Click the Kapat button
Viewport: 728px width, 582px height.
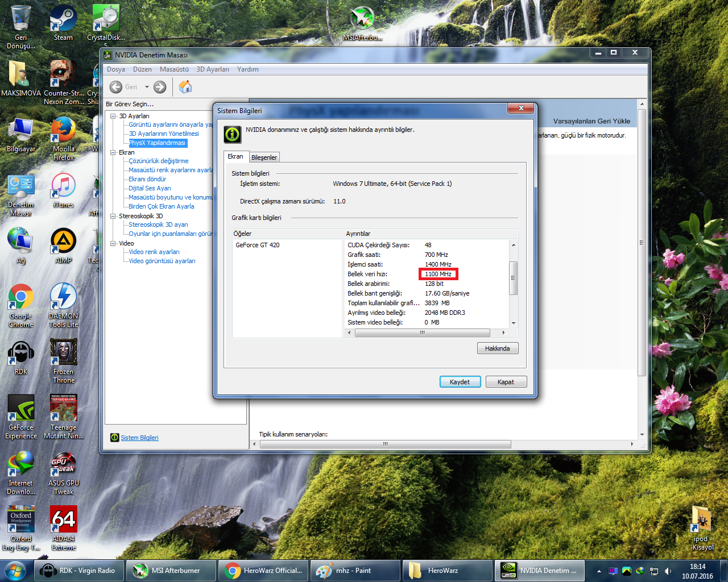click(506, 382)
